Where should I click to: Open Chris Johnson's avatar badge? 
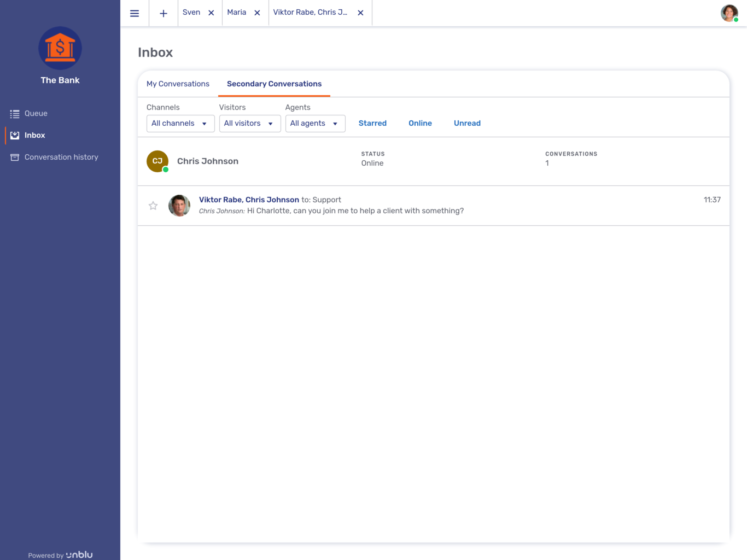(157, 161)
